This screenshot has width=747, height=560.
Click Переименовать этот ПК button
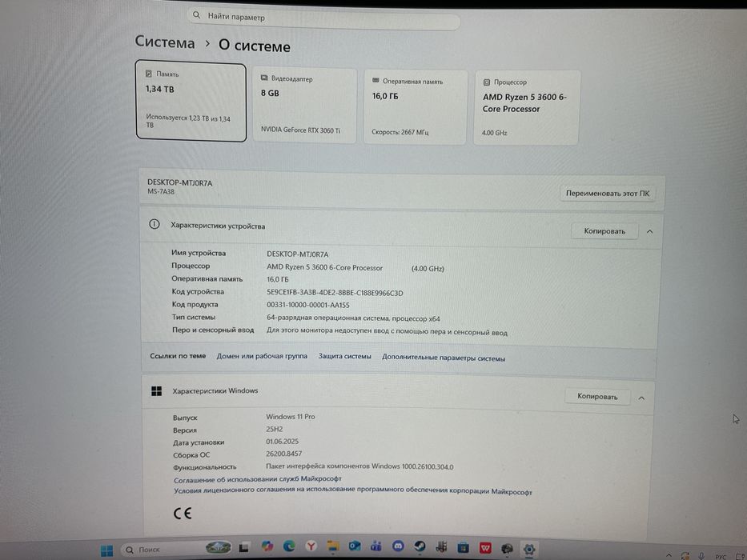[608, 194]
